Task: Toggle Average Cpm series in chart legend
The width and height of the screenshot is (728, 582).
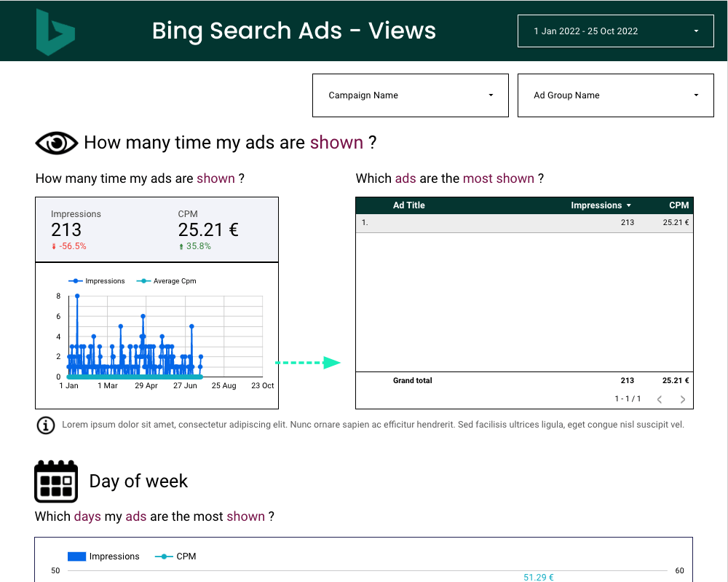Action: click(167, 281)
